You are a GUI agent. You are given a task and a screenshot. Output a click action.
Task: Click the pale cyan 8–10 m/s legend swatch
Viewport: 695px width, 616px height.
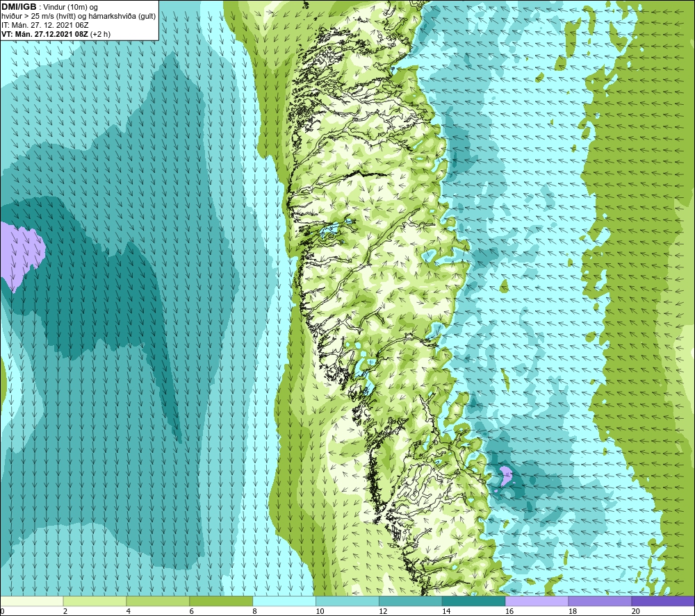tap(284, 601)
